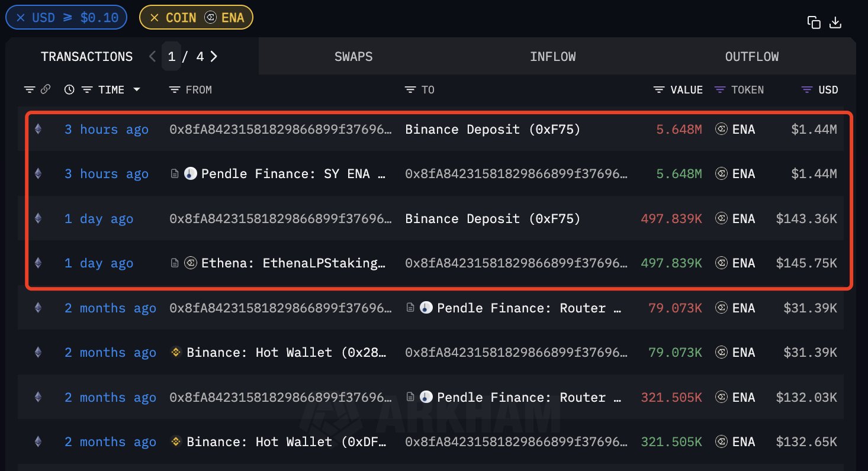Viewport: 868px width, 471px height.
Task: Click Ethena: EthenaLPStaking sender
Action: tap(294, 263)
